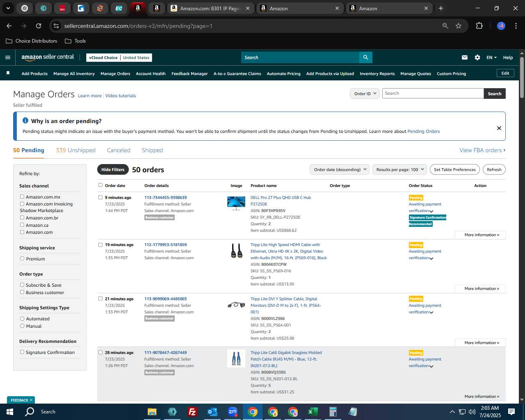Screen dimensions: 525x420
Task: Open Calculator from taskbar
Action: tap(333, 412)
